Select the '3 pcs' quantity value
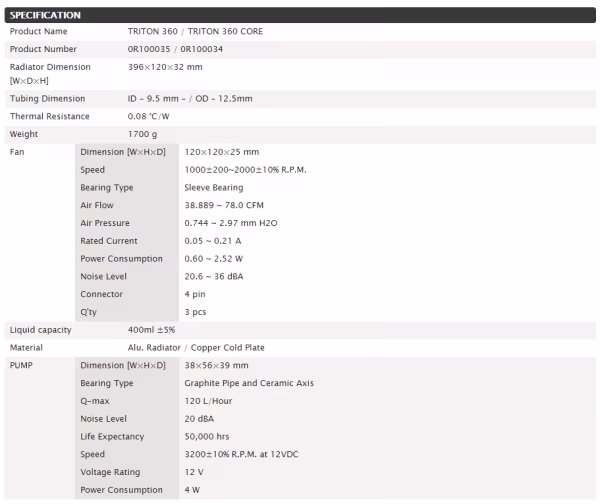This screenshot has width=600, height=504. 195,312
